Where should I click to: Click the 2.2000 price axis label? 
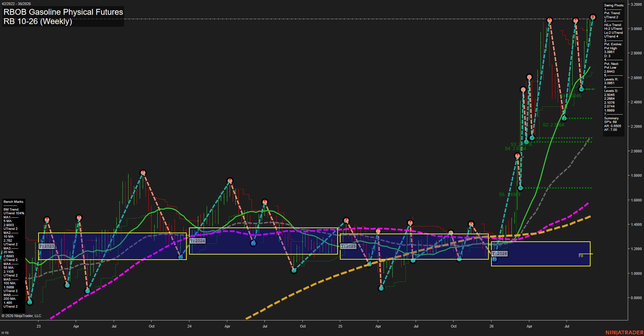[636, 126]
